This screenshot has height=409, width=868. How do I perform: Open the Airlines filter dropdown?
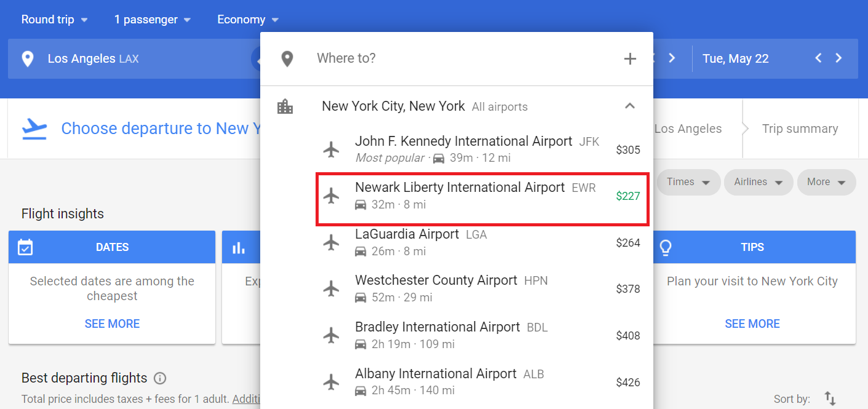(x=758, y=182)
